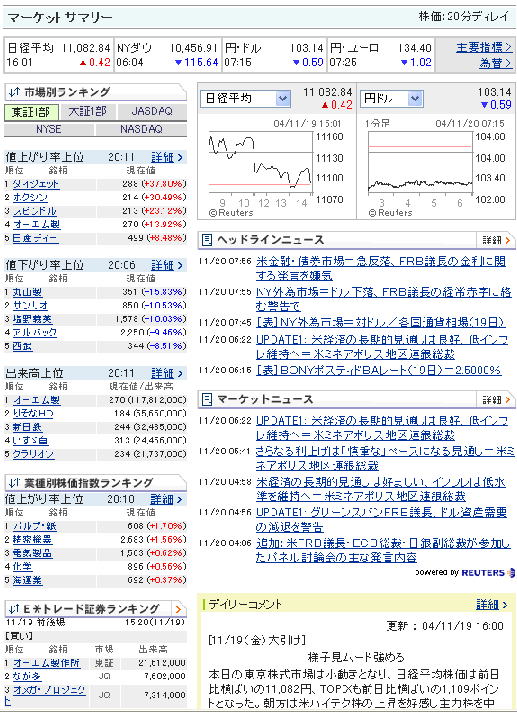Open the 米経済の長期的見通しは好ましい market news
The height and width of the screenshot is (712, 517).
(x=380, y=489)
